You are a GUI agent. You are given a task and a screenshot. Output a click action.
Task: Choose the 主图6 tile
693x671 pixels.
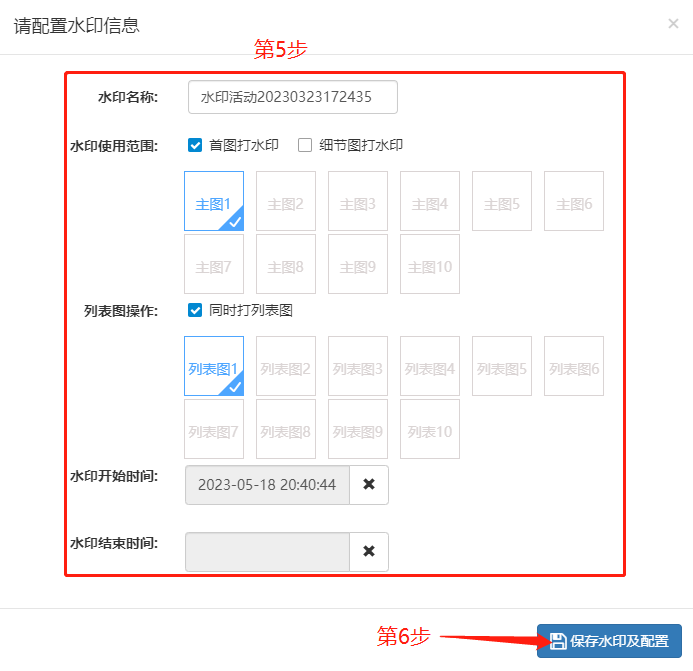pyautogui.click(x=574, y=201)
